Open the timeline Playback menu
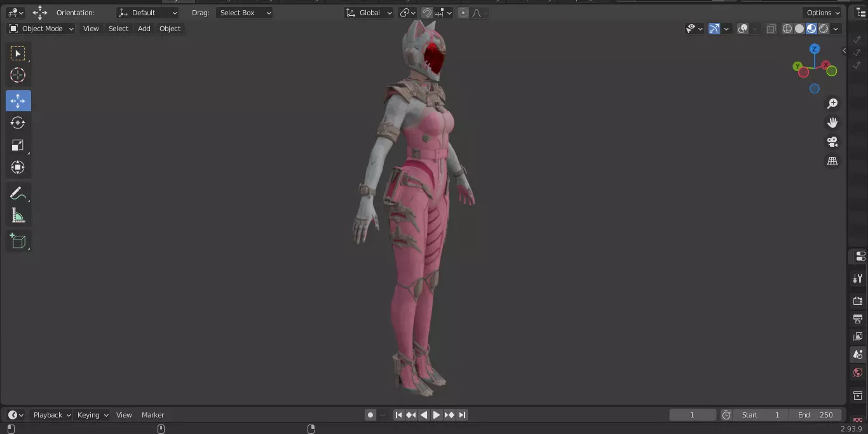Image resolution: width=868 pixels, height=434 pixels. point(51,415)
